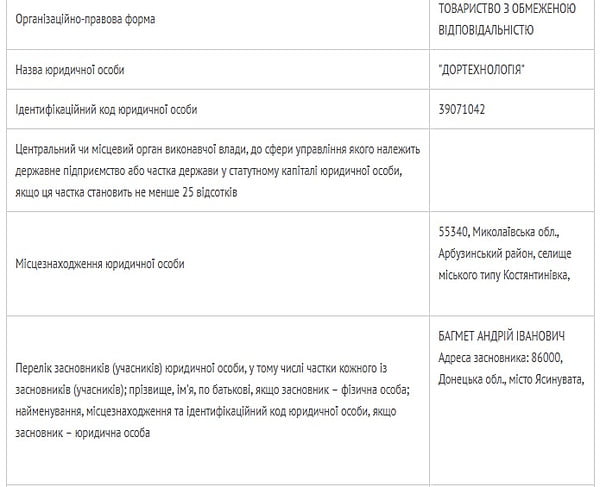Click the "Донецька обл., місто Ясинувата" line

click(x=510, y=379)
